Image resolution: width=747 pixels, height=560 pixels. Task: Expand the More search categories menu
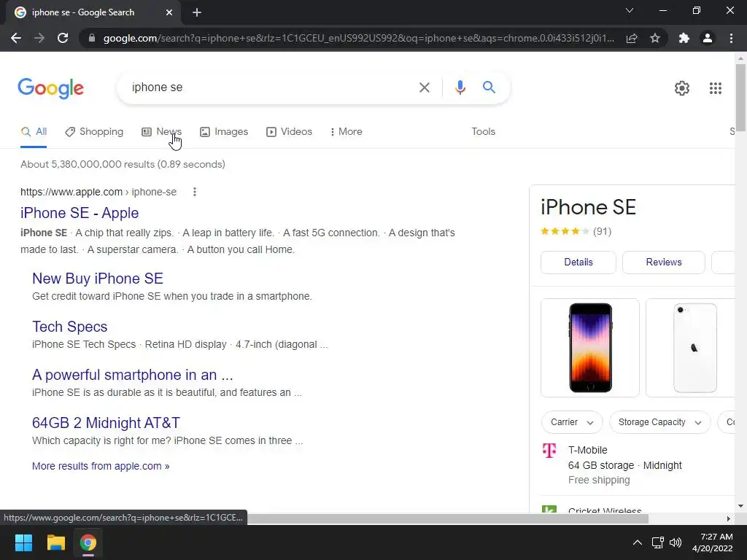click(346, 132)
